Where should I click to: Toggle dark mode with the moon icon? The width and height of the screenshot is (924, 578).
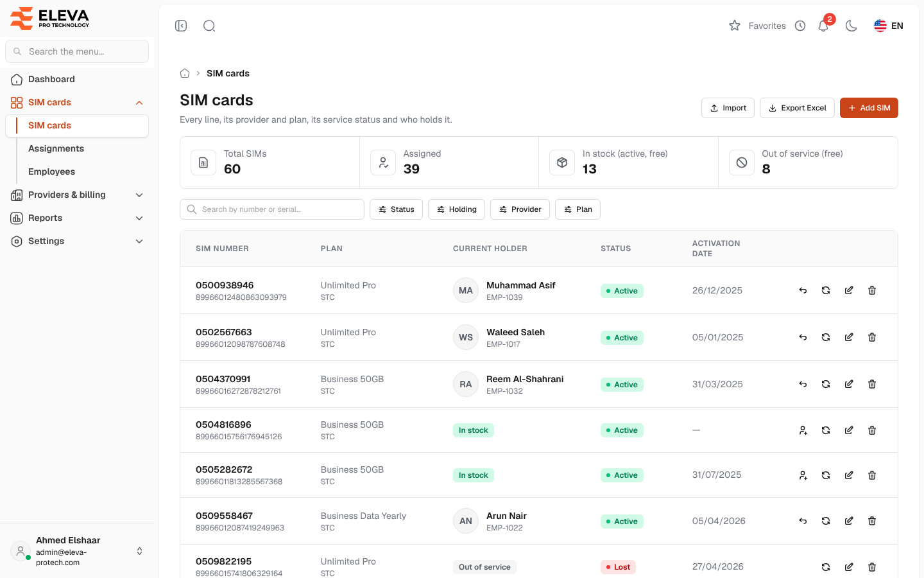coord(851,26)
